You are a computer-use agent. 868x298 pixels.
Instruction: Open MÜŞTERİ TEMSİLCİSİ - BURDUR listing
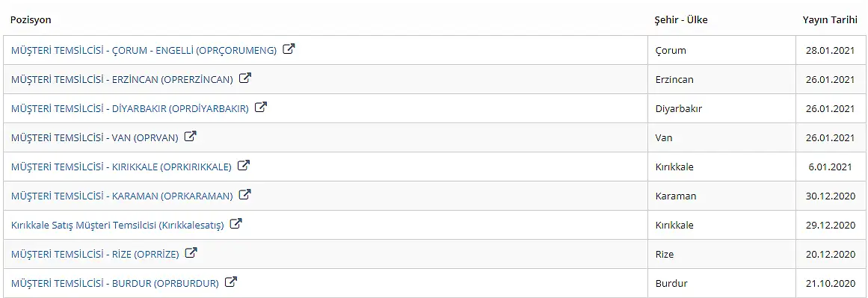(x=114, y=284)
